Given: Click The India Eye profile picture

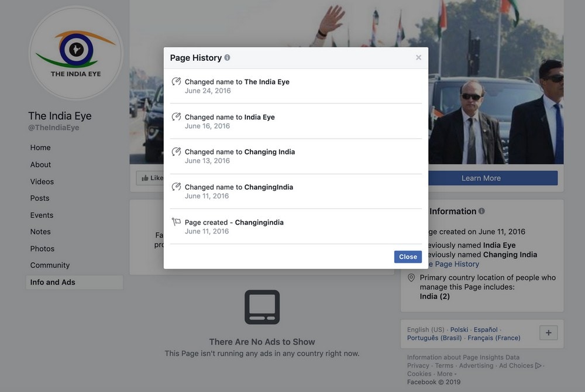Looking at the screenshot, I should pos(76,53).
